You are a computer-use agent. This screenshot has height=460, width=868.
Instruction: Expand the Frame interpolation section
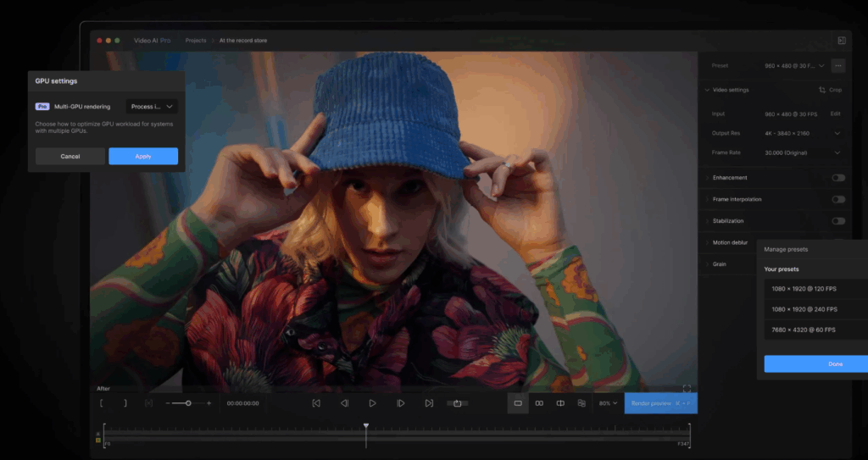pyautogui.click(x=707, y=199)
